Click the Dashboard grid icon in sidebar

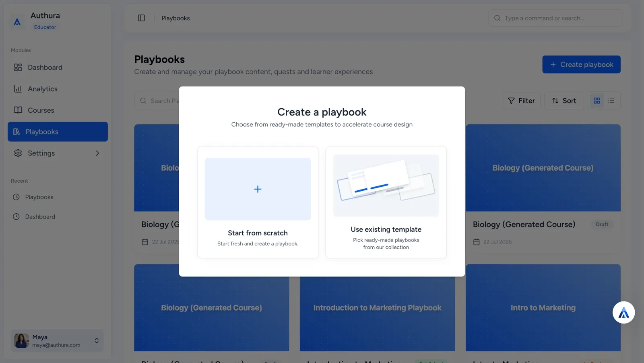tap(18, 67)
